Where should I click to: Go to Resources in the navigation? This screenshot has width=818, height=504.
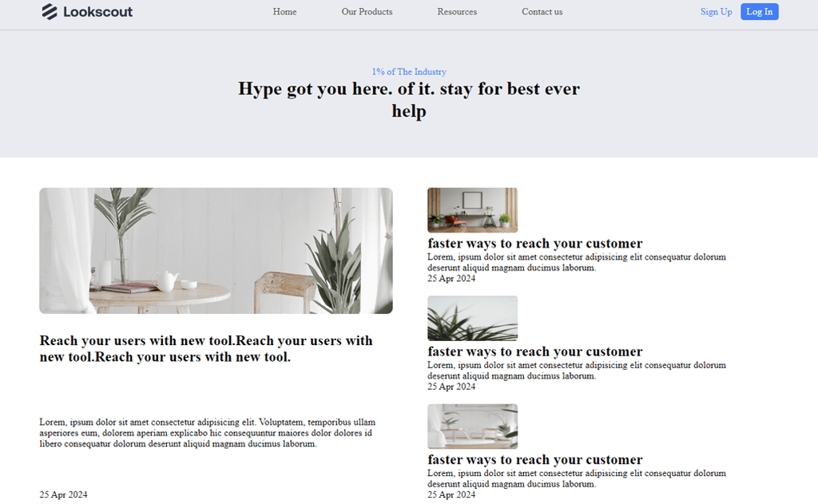coord(457,11)
